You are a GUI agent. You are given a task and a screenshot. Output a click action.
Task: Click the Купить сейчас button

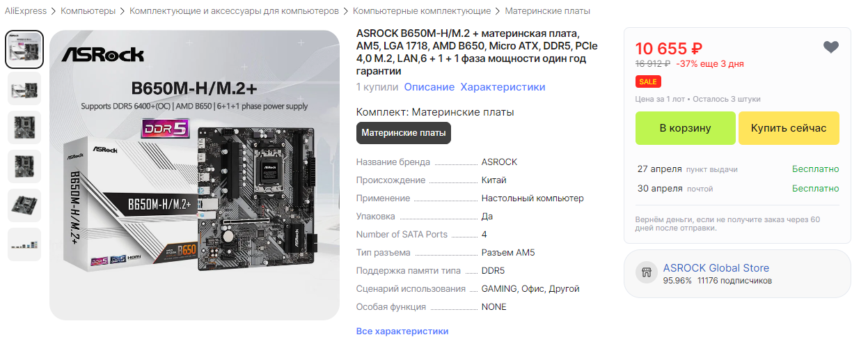pos(789,128)
